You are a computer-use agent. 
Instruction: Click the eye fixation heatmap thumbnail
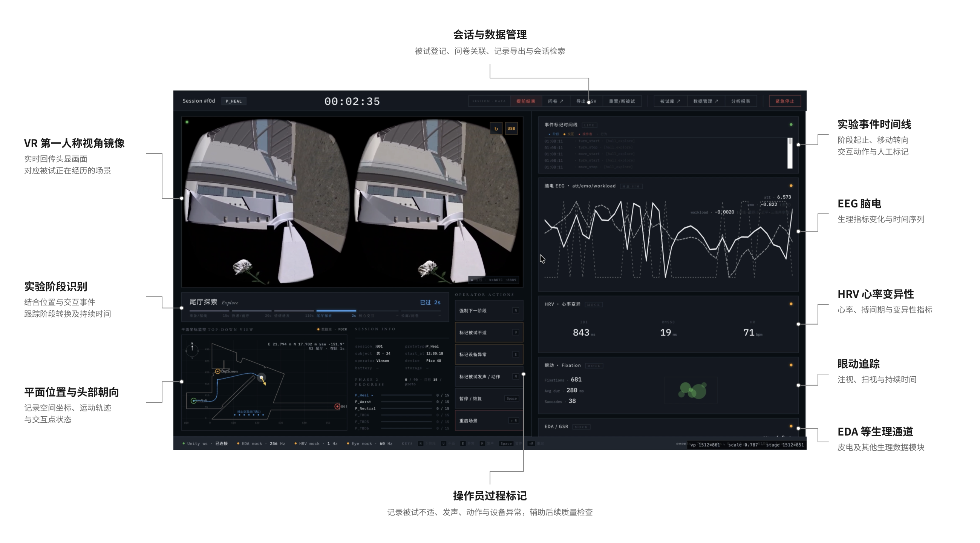pyautogui.click(x=691, y=390)
